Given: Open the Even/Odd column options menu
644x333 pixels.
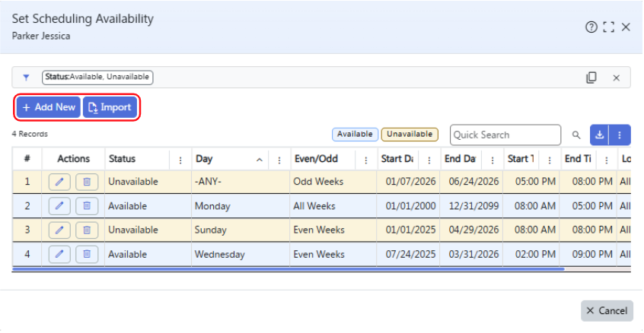Looking at the screenshot, I should click(366, 160).
